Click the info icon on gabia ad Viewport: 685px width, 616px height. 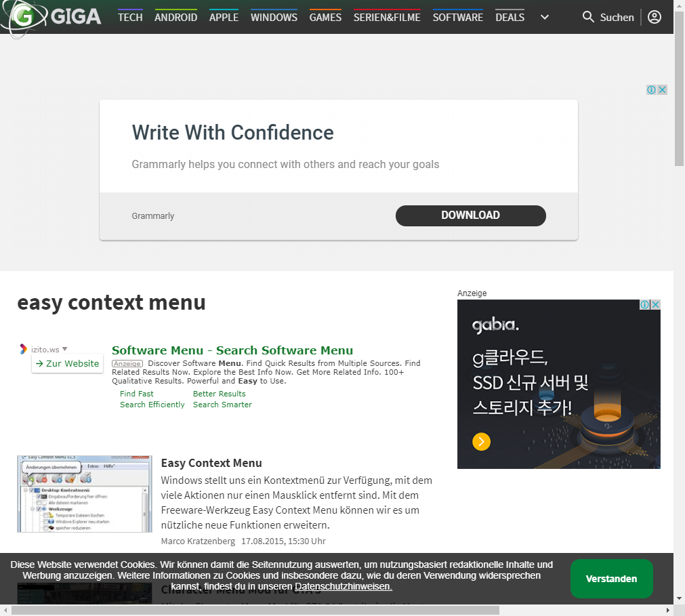pos(644,304)
